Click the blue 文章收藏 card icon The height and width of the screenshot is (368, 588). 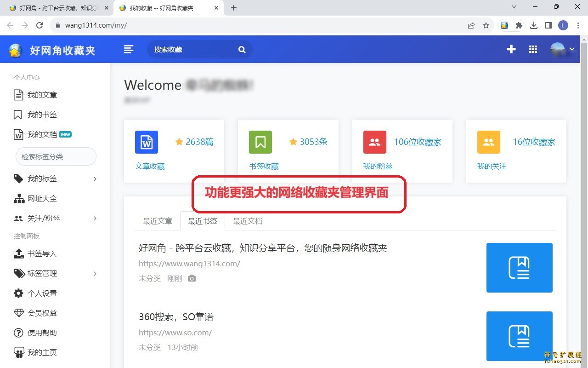[x=147, y=142]
